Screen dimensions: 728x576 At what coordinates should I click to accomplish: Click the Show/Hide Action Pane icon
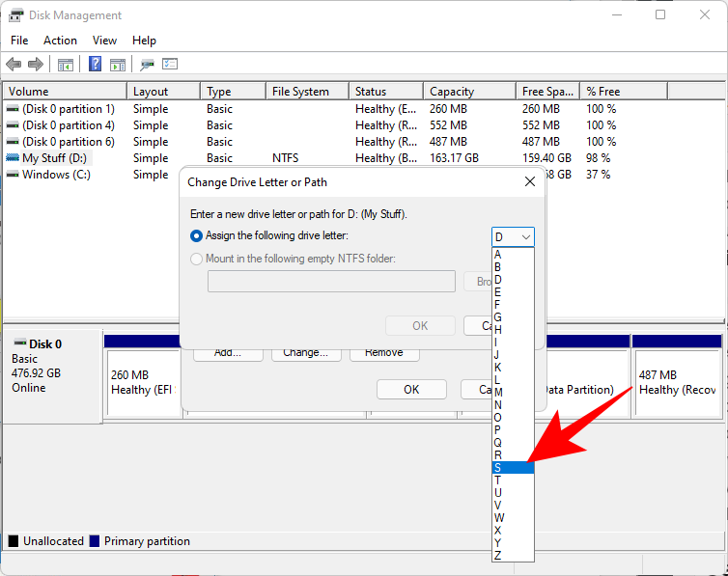[x=118, y=65]
